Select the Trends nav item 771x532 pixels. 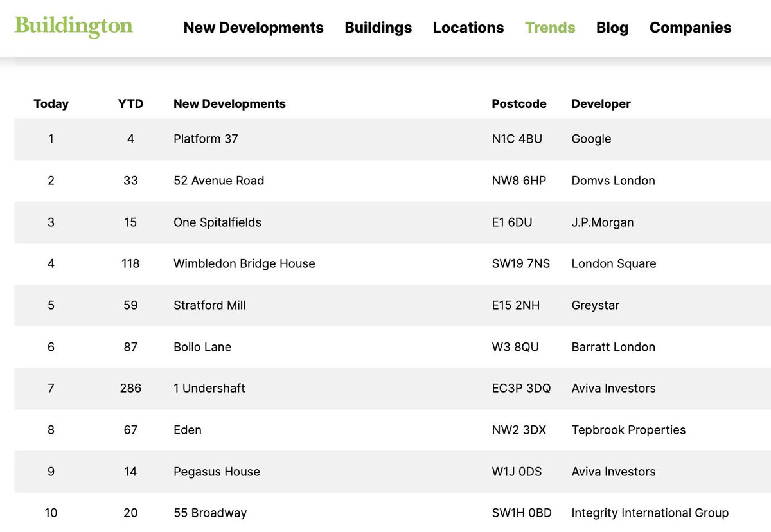[x=550, y=28]
